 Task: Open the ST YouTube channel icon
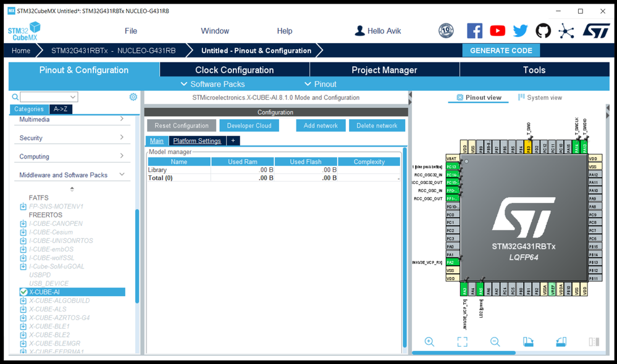coord(497,31)
